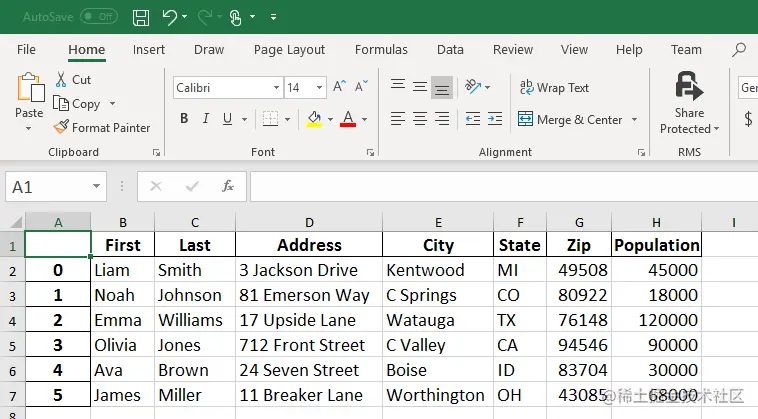Expand underline style dropdown arrow
This screenshot has height=419, width=758.
click(x=244, y=119)
